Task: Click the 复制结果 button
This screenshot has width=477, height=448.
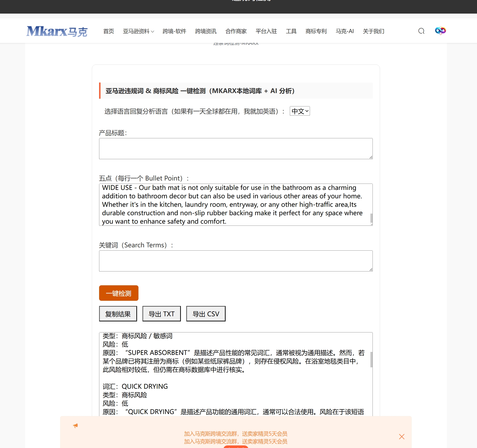Action: pos(118,313)
